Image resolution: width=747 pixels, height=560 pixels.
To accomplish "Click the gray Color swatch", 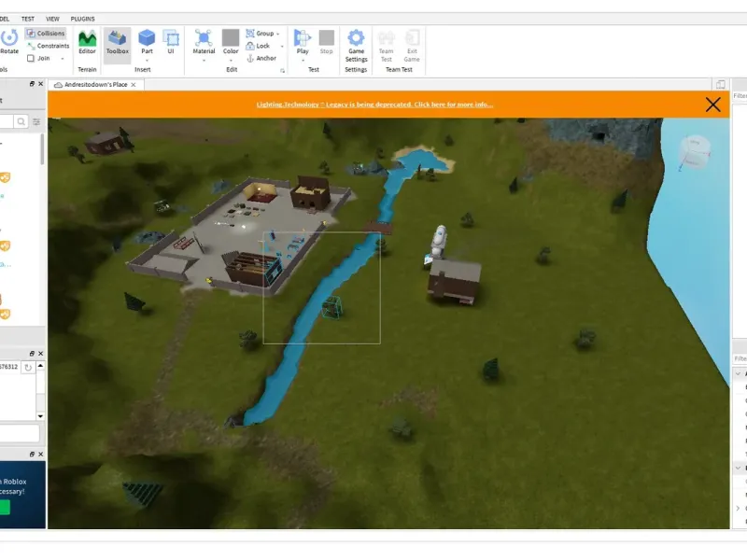I will tap(231, 38).
